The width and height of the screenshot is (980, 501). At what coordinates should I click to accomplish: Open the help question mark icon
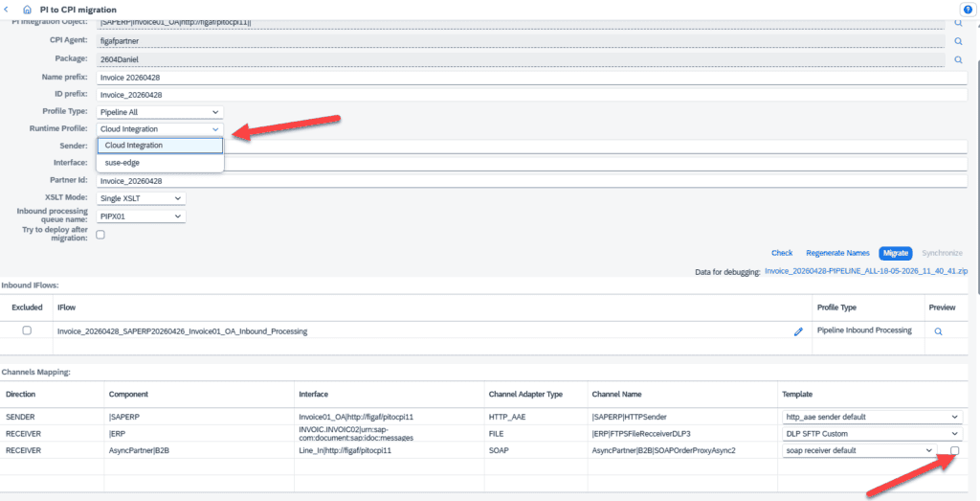click(966, 10)
